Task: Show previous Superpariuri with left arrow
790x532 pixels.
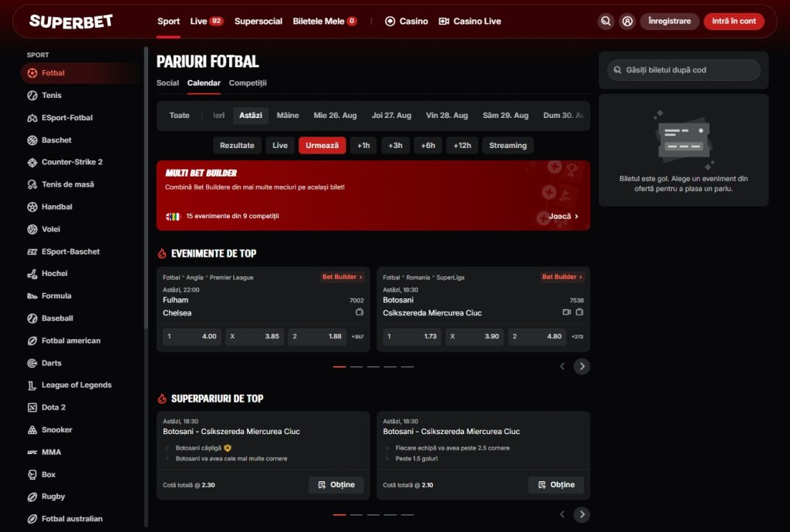Action: (x=562, y=514)
